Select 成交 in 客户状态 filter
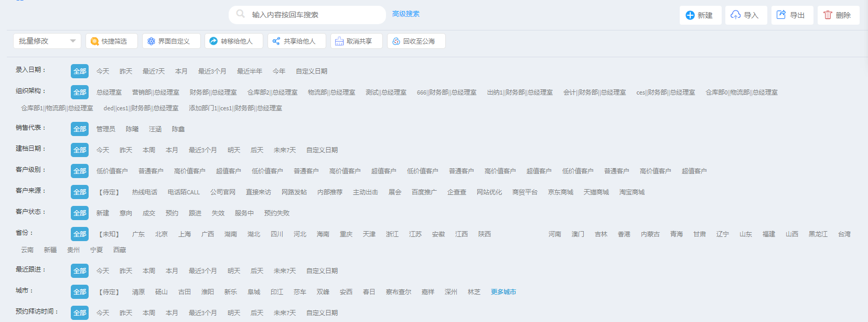The image size is (868, 322). click(x=148, y=213)
